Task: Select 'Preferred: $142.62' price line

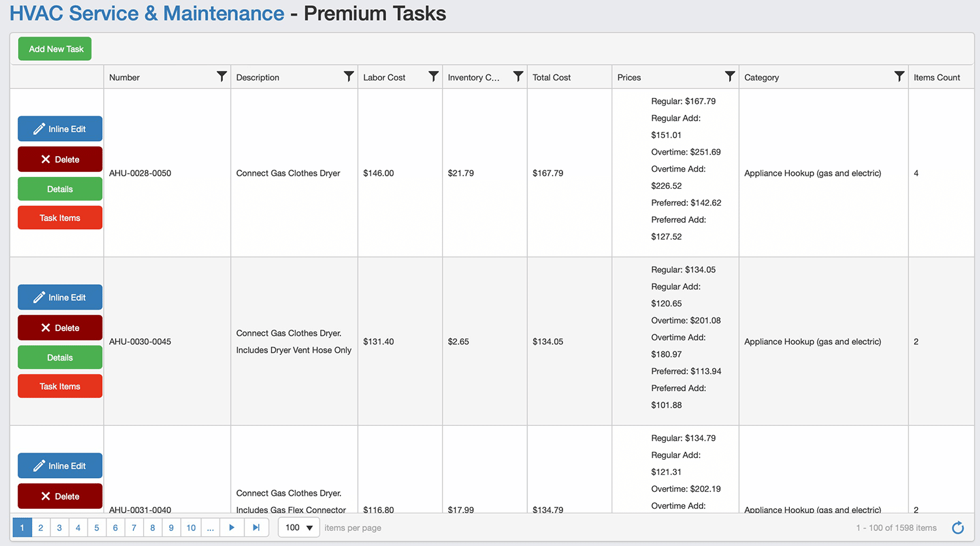Action: click(x=686, y=203)
